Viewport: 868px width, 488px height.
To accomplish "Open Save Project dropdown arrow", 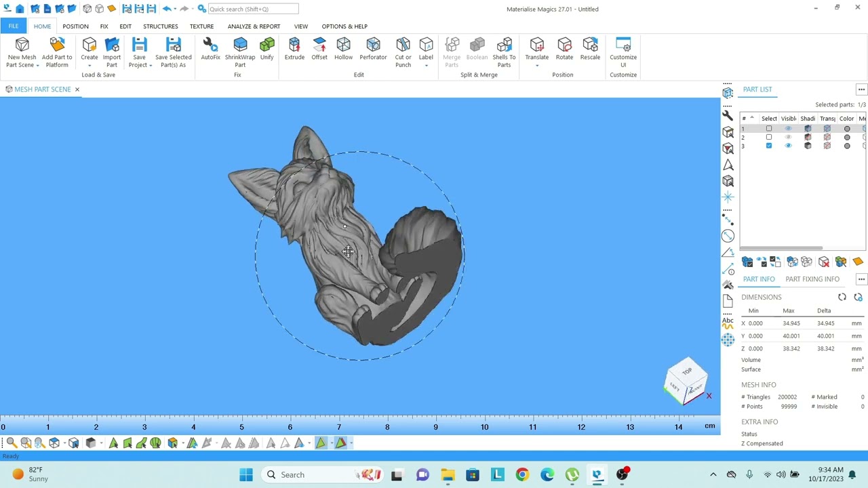I will (151, 65).
